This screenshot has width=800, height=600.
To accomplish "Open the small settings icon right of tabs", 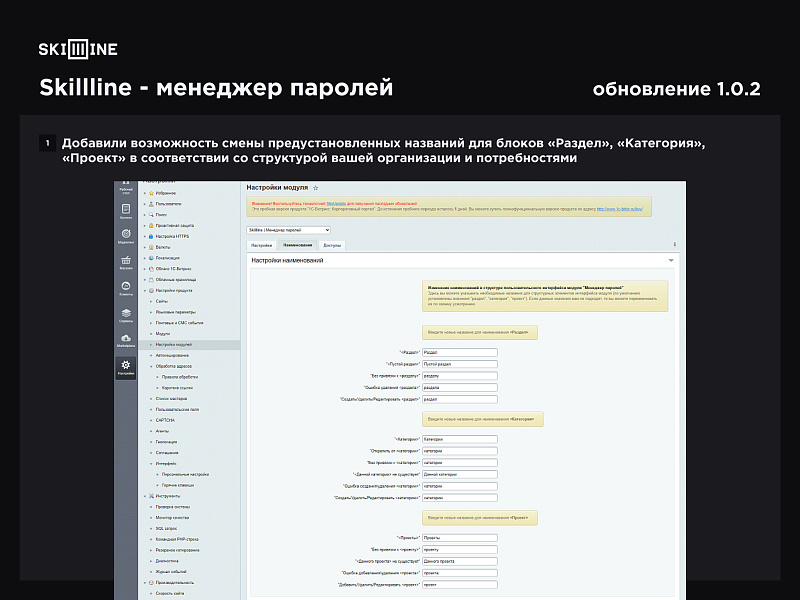I will click(x=674, y=245).
